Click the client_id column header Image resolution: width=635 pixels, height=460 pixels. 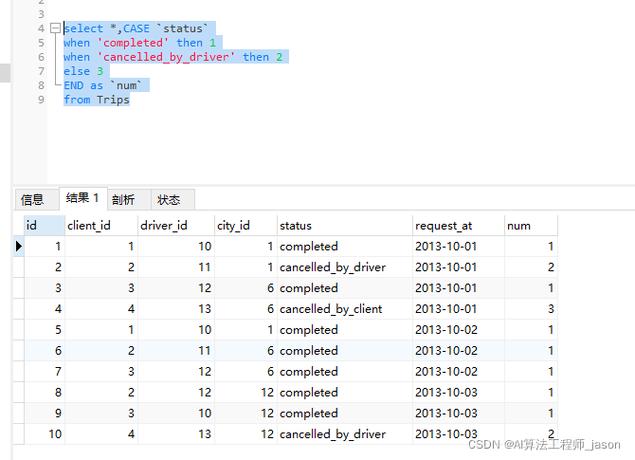[x=101, y=226]
